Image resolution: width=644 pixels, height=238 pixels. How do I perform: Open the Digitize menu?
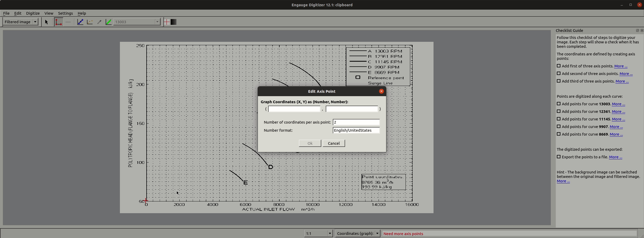click(33, 13)
